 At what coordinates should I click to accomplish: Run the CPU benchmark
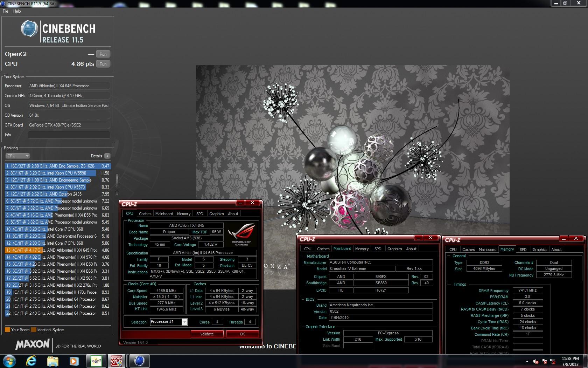click(x=103, y=64)
